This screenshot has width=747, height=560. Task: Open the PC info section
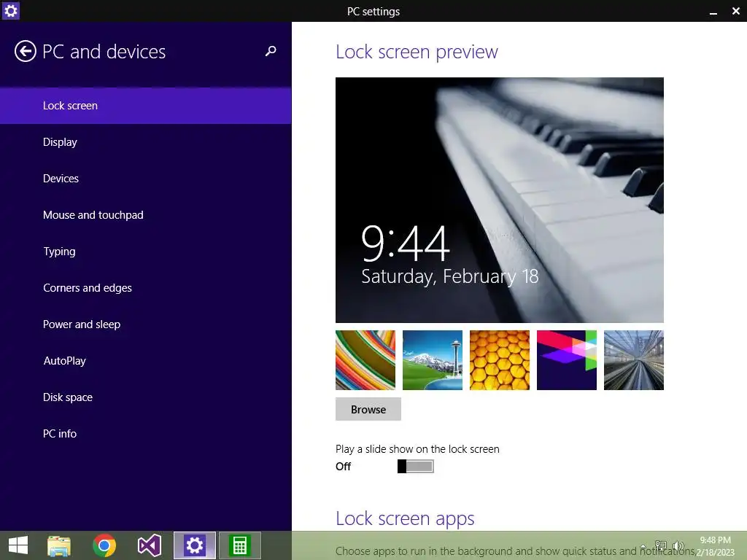click(x=145, y=433)
